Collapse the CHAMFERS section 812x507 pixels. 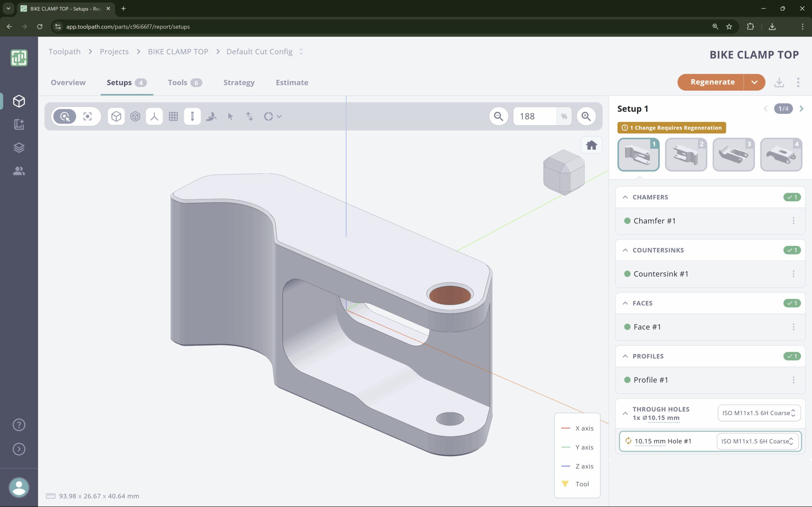[625, 197]
